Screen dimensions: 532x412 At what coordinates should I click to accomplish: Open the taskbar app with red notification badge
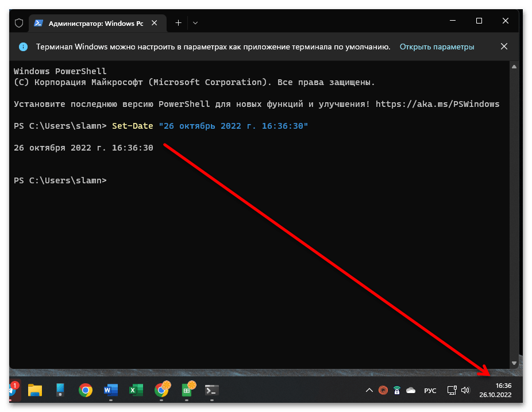14,390
